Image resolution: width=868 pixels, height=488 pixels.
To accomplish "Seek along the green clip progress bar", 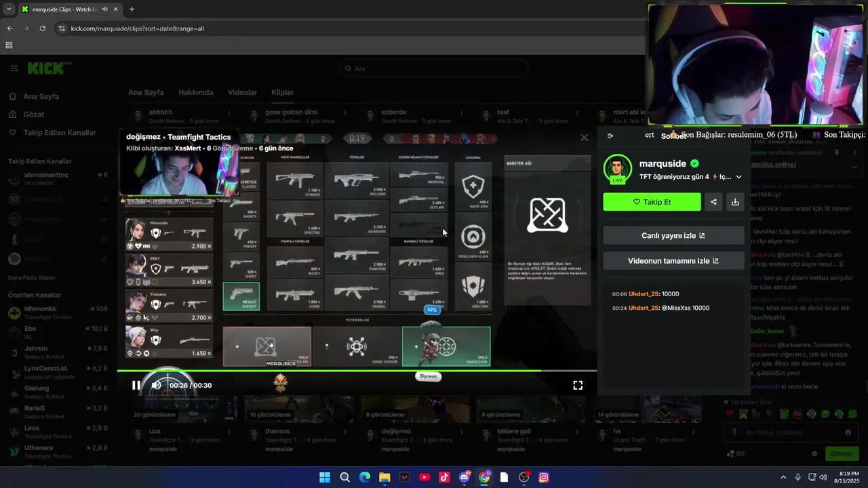I will (357, 371).
